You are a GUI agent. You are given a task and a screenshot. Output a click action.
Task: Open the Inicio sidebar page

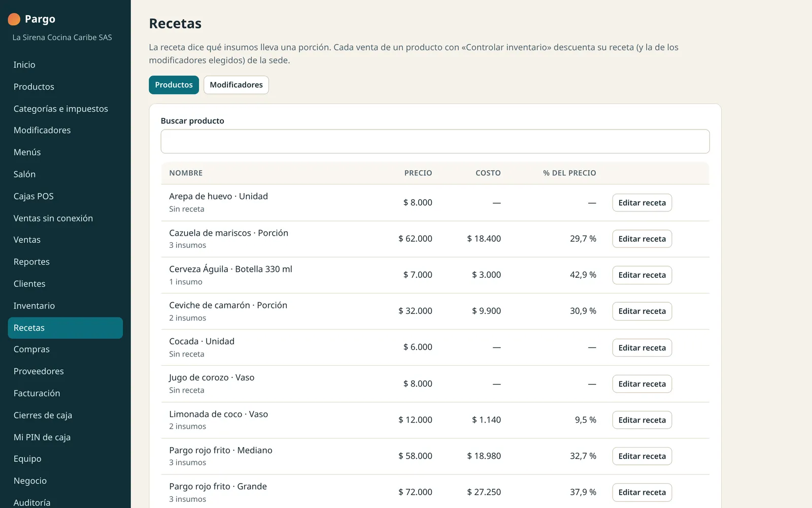(65, 65)
